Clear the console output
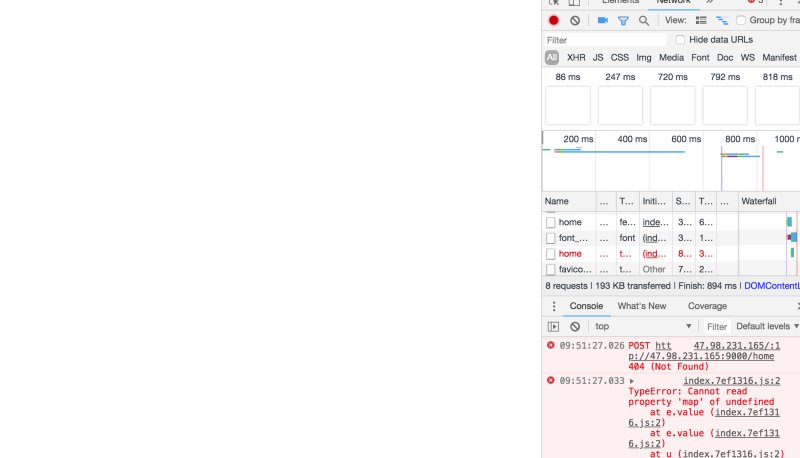Screen dimensions: 800x458 tap(575, 326)
